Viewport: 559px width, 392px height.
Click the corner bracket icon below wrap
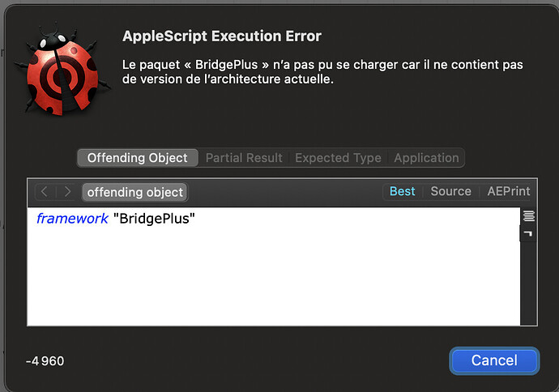[x=529, y=234]
